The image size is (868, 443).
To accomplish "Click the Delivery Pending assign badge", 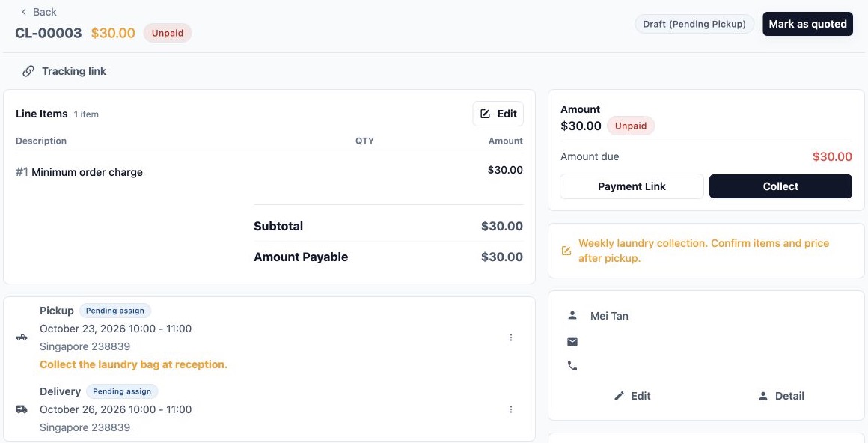I will 122,391.
